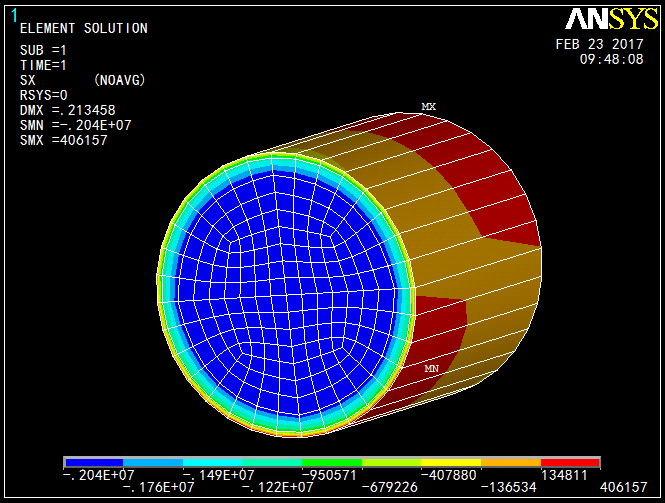Click the 406157 legend value label
This screenshot has width=665, height=503.
tap(625, 486)
